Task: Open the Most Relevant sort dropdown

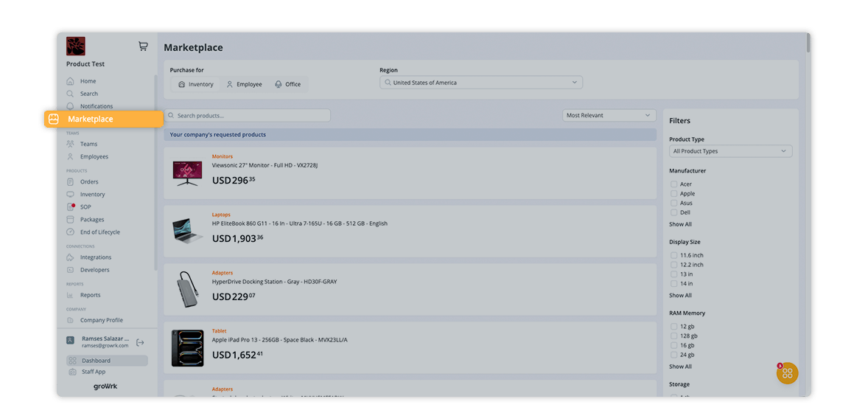Action: [609, 116]
